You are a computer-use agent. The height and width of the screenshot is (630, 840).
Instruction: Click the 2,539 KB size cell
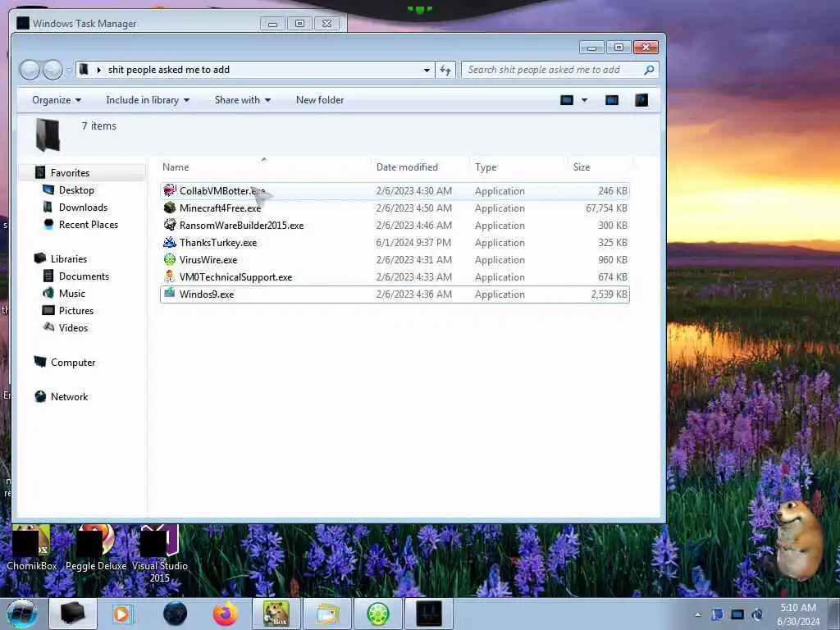pos(609,294)
